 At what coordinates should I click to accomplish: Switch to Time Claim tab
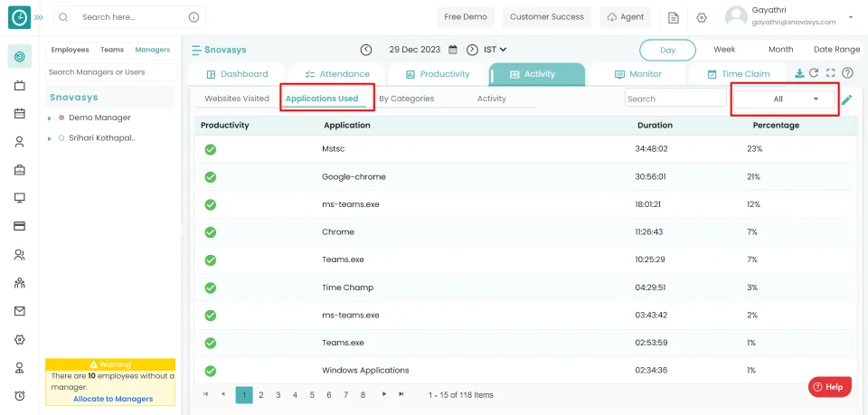point(738,74)
